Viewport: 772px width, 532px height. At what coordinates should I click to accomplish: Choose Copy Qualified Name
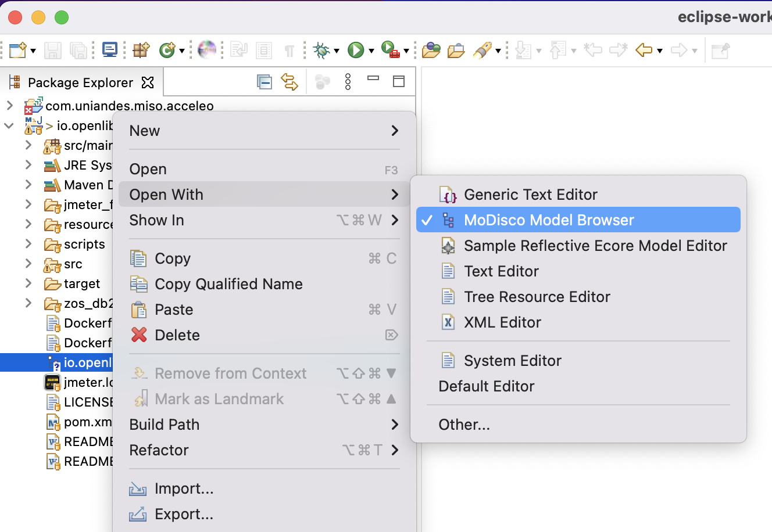point(264,284)
